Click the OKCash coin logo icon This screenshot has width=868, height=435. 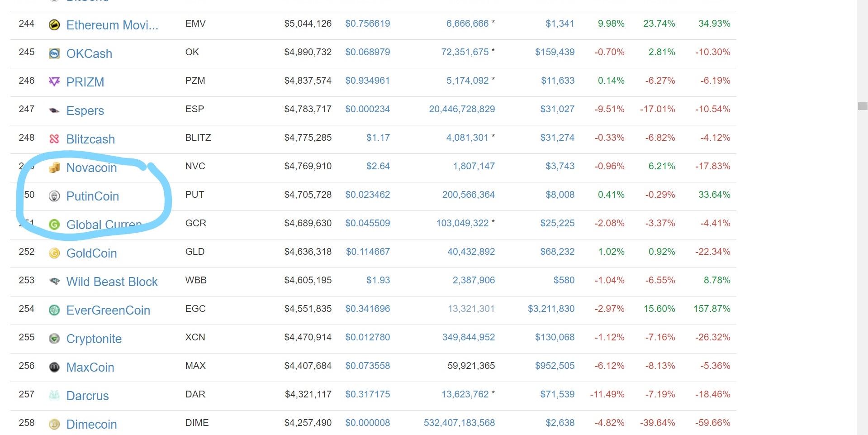click(x=54, y=53)
